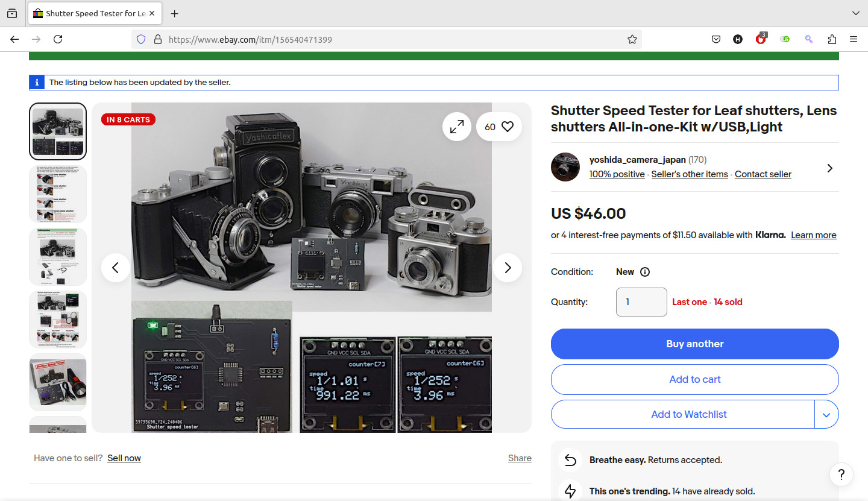Viewport: 868px width, 501px height.
Task: Open the Firefox application menu
Action: pyautogui.click(x=853, y=39)
